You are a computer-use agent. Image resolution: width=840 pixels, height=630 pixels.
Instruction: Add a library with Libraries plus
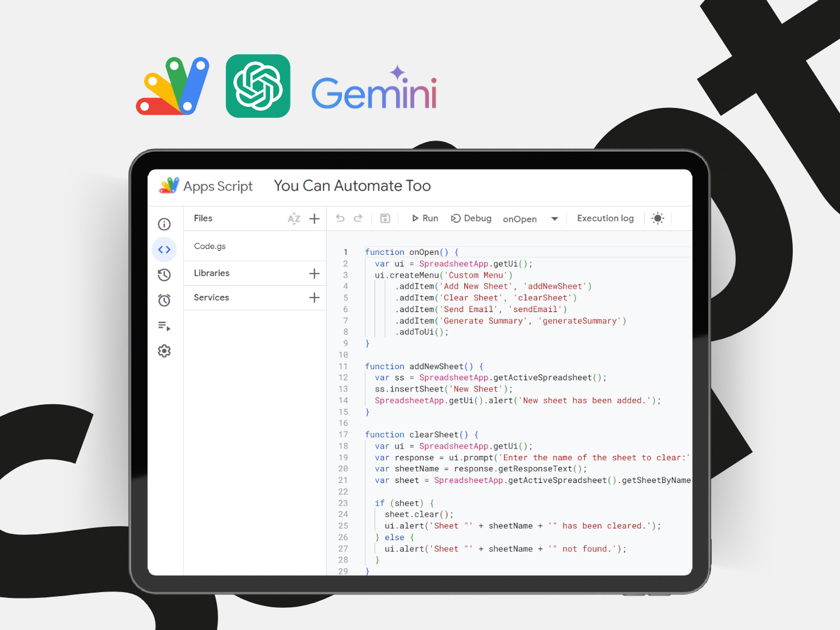pos(314,274)
